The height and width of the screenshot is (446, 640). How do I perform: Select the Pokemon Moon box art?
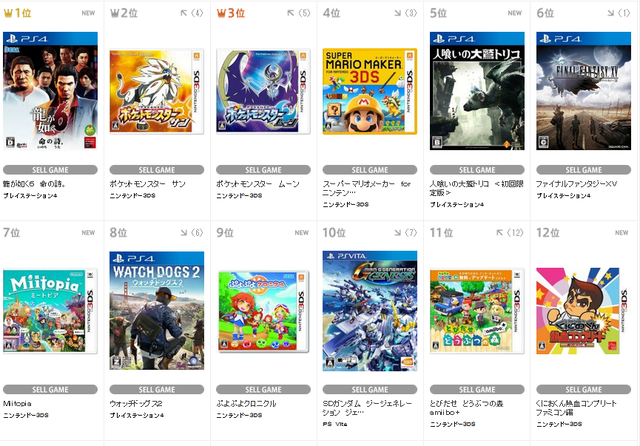pyautogui.click(x=263, y=91)
